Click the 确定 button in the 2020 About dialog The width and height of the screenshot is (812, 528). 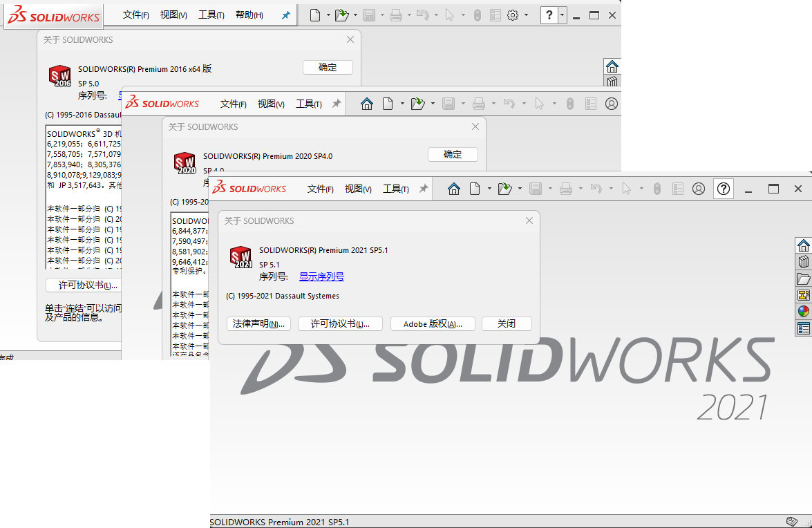point(453,154)
